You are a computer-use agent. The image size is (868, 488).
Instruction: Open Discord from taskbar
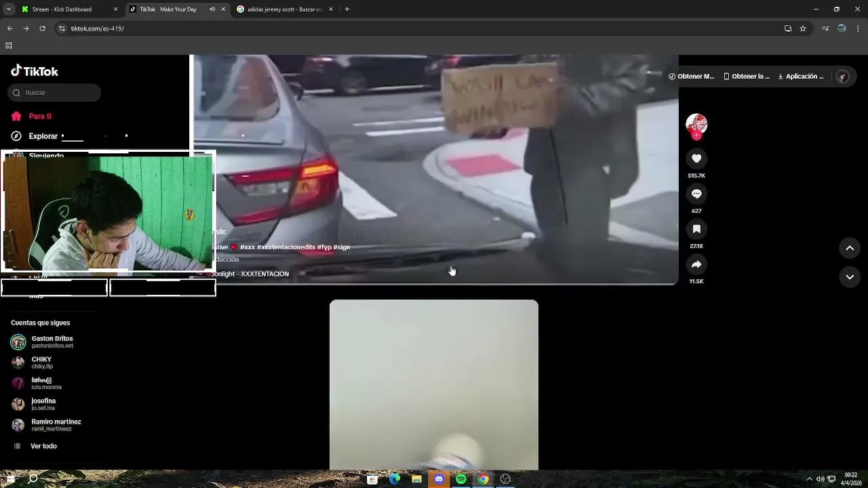[439, 479]
